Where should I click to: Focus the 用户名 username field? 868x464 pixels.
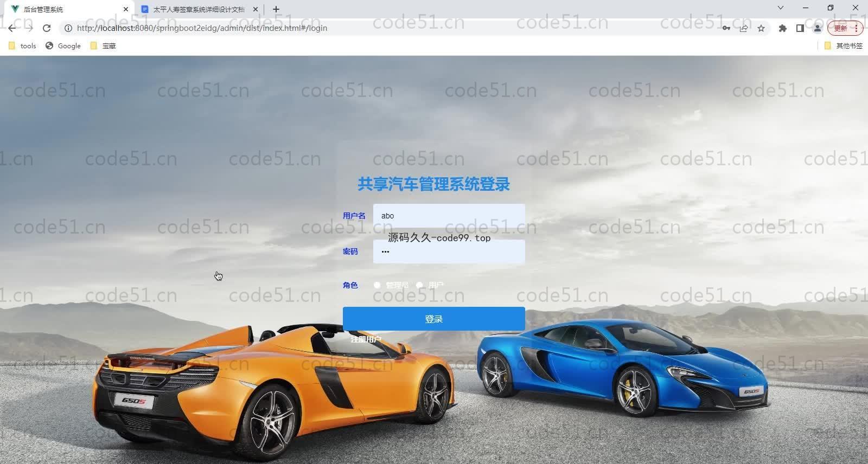pos(449,216)
